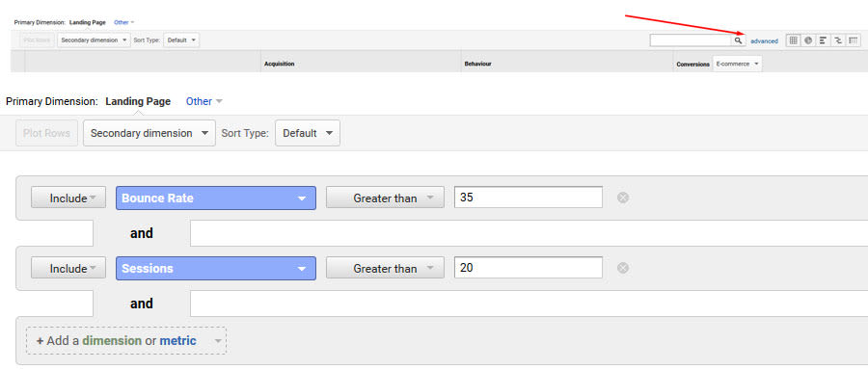
Task: Switch to the Data table view icon
Action: tap(794, 40)
